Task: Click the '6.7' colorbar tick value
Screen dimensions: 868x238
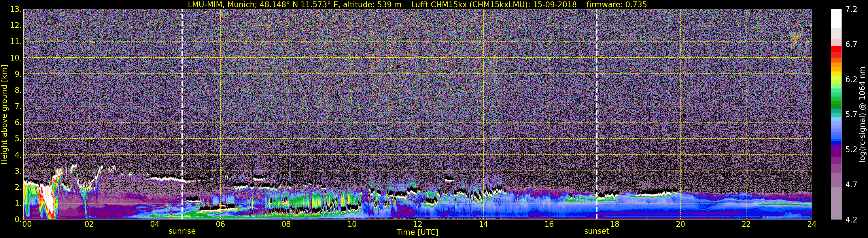Action: [x=851, y=44]
